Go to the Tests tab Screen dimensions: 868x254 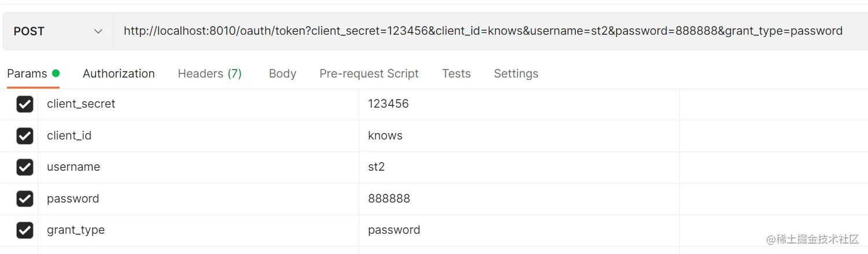click(x=456, y=73)
